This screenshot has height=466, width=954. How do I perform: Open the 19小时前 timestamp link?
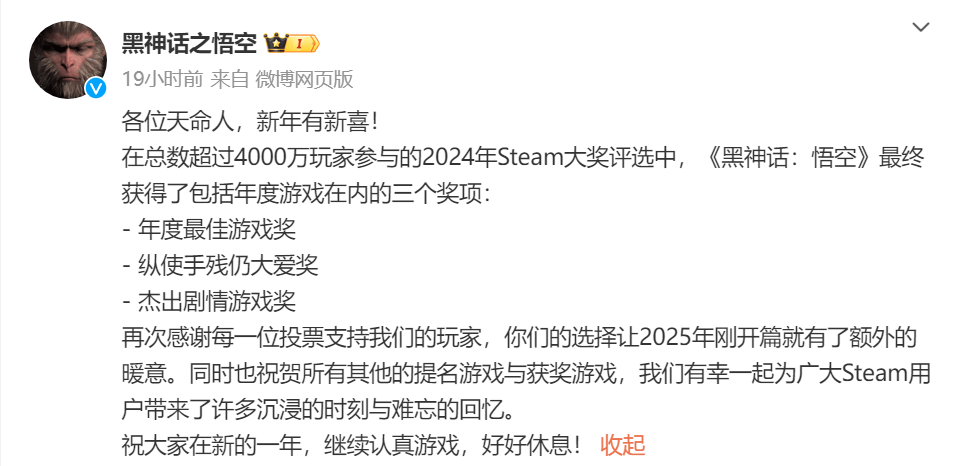162,79
